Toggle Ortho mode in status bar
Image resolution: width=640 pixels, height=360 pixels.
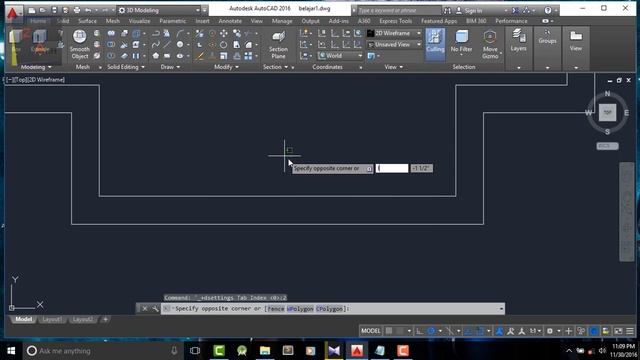coord(419,331)
